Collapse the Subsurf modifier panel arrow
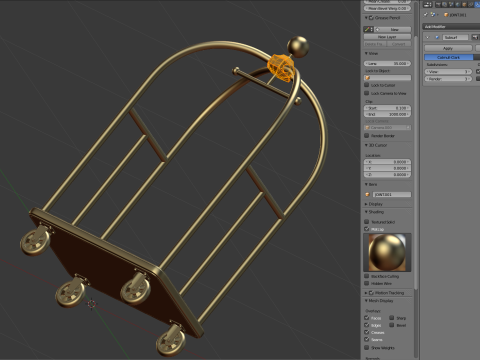This screenshot has height=360, width=480. pos(428,37)
